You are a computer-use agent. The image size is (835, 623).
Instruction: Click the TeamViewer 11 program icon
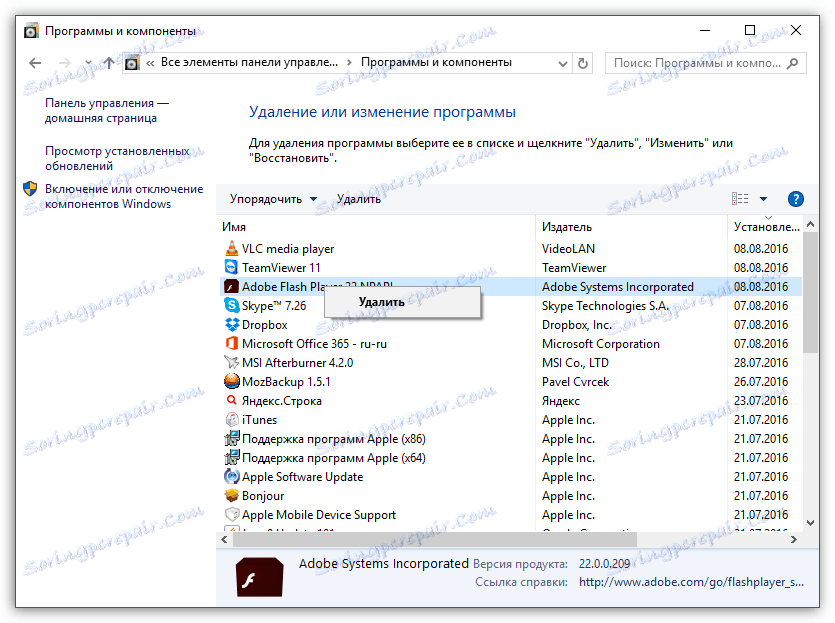coord(232,267)
